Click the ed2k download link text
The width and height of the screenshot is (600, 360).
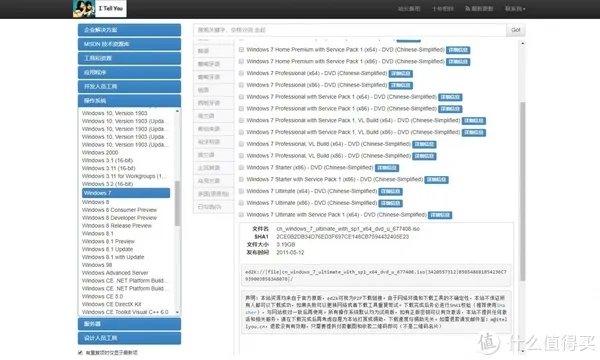(376, 275)
